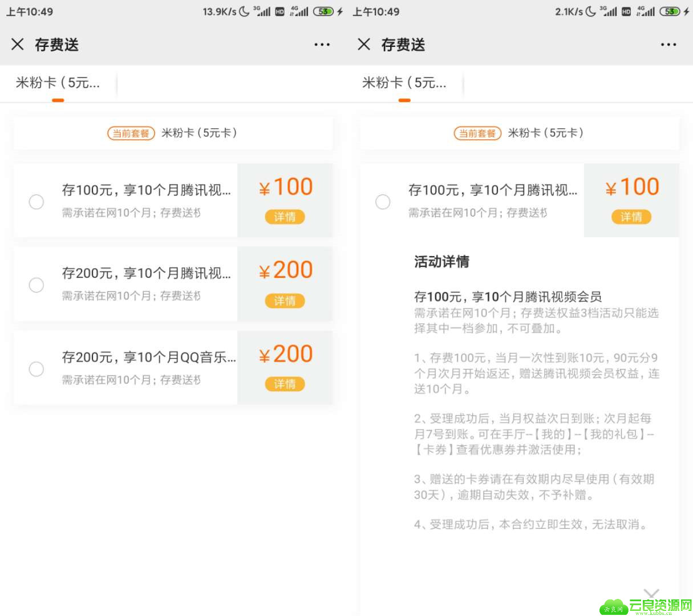The image size is (693, 616).
Task: Tap HD icon in right status bar
Action: (x=626, y=11)
